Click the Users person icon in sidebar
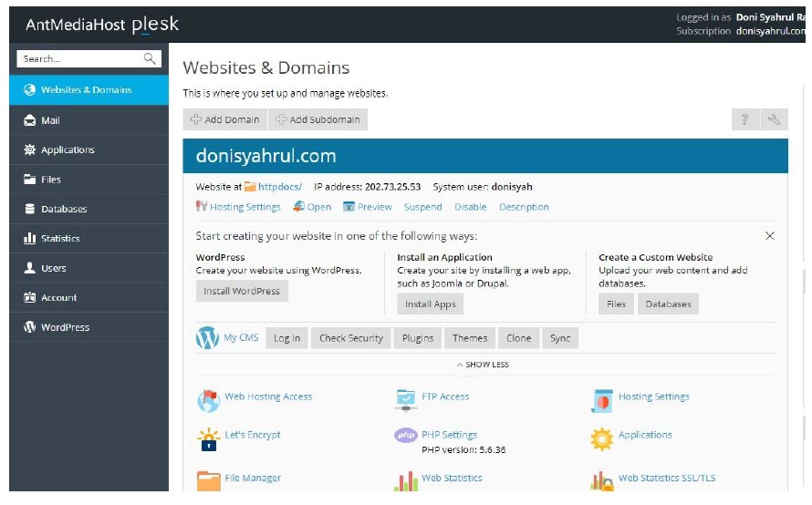The width and height of the screenshot is (812, 505). (29, 267)
